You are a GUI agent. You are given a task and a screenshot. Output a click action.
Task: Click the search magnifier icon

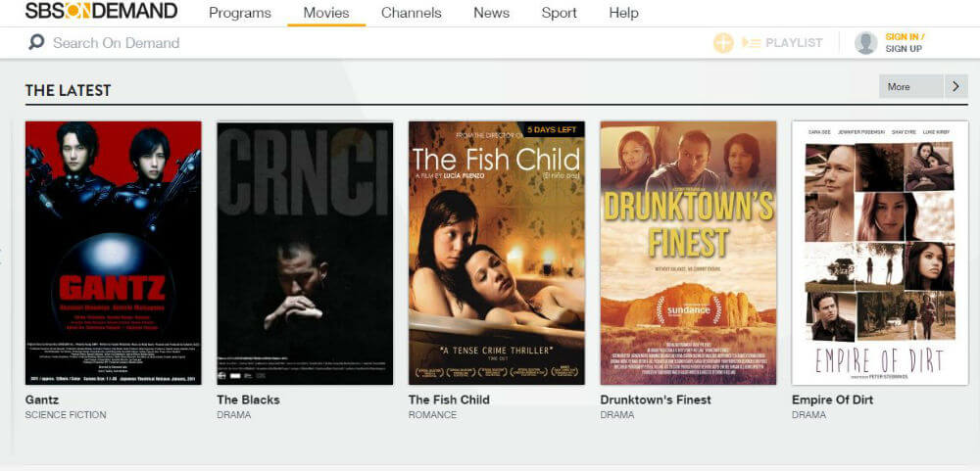[x=37, y=42]
